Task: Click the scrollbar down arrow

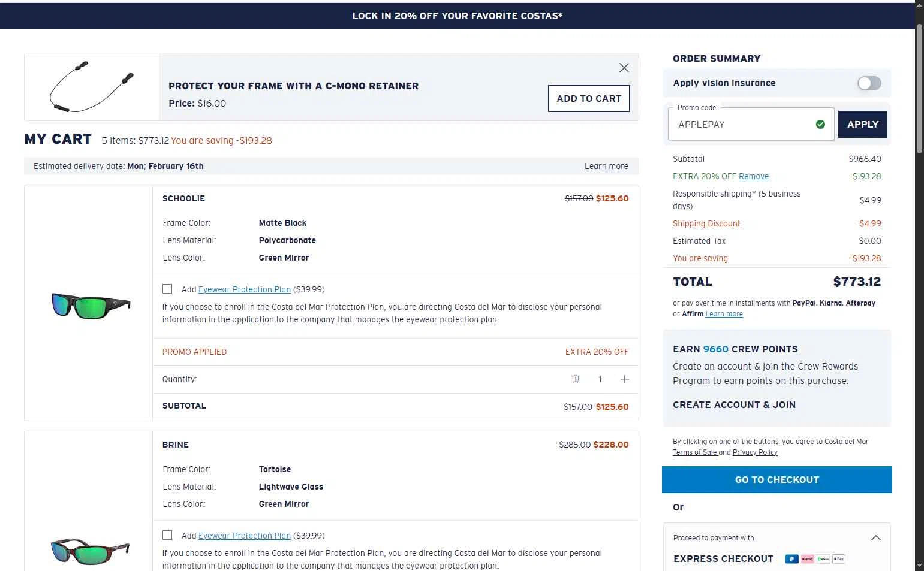Action: (919, 566)
